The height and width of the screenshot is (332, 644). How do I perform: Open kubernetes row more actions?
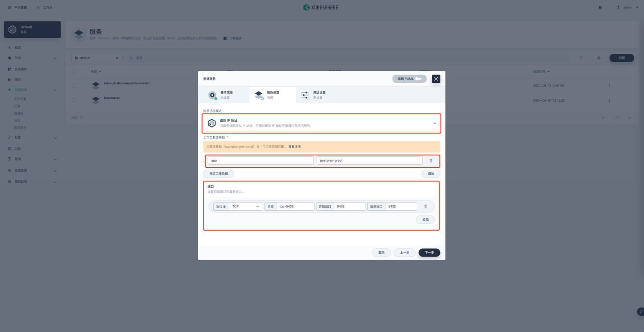pos(609,100)
